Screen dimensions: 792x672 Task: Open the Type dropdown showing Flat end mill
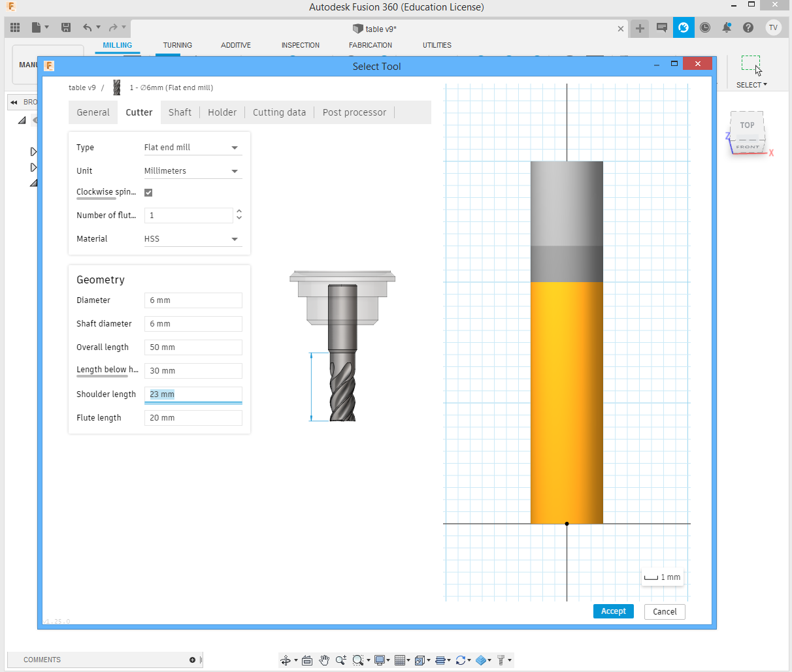click(x=193, y=148)
